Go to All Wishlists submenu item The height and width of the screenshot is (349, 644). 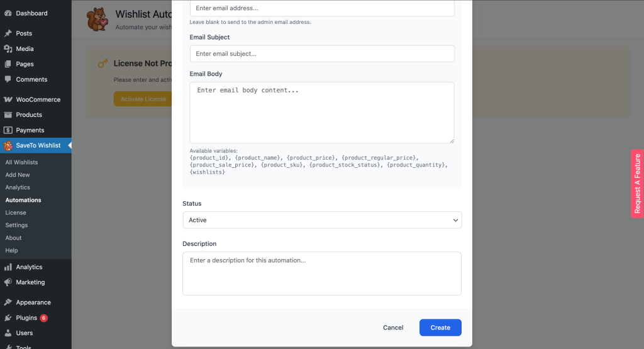click(21, 162)
